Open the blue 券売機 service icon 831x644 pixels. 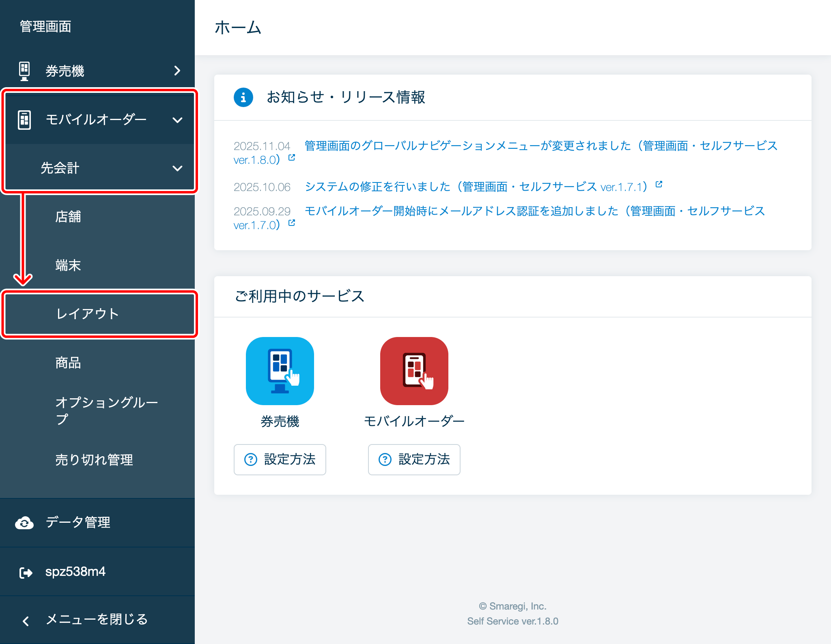[280, 370]
